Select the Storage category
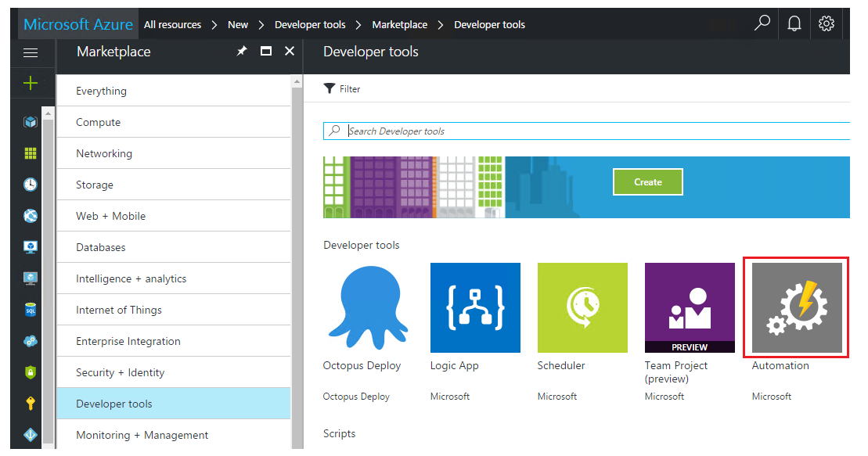The image size is (868, 456). (x=174, y=185)
